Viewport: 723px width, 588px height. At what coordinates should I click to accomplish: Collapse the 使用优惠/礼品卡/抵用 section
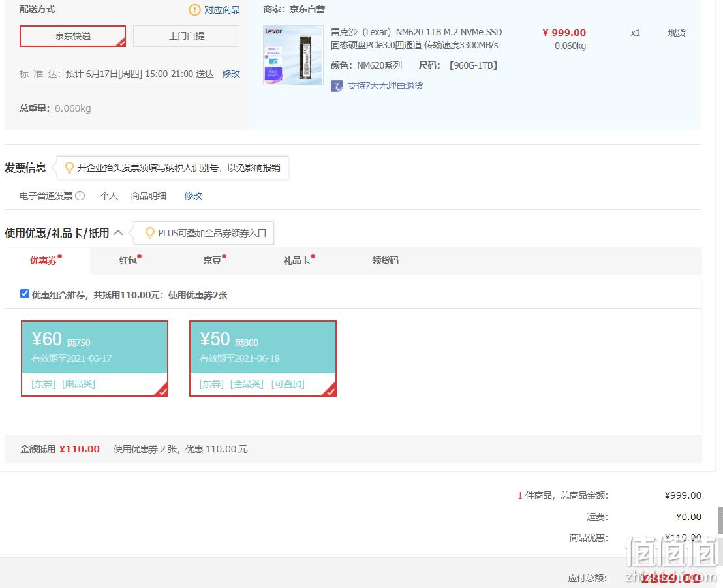[x=118, y=233]
